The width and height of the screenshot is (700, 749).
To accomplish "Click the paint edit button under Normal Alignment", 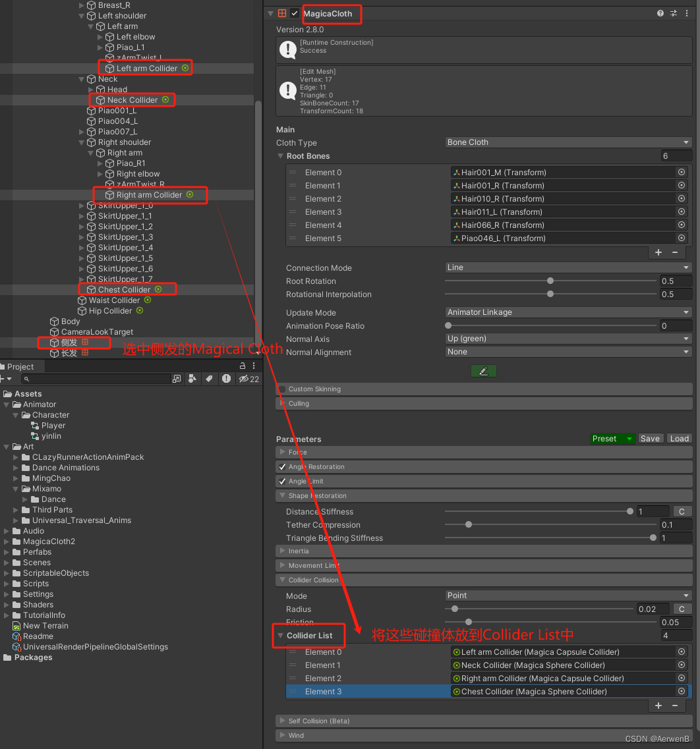I will (x=484, y=371).
